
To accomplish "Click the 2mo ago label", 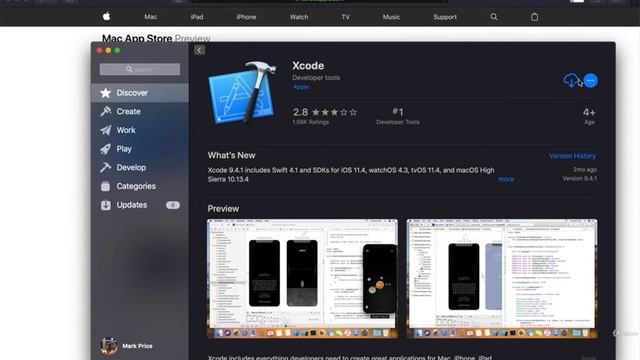I will (x=585, y=169).
